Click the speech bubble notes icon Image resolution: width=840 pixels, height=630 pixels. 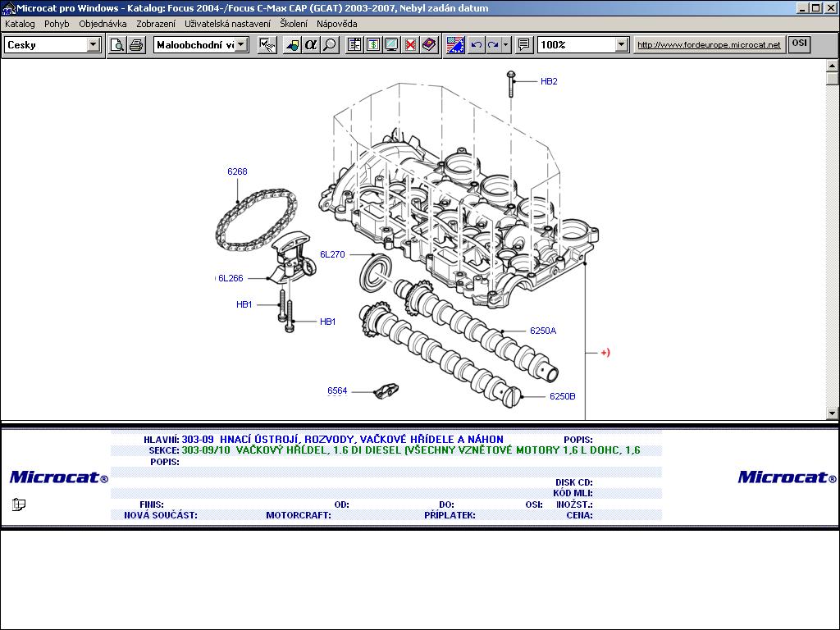click(x=524, y=44)
